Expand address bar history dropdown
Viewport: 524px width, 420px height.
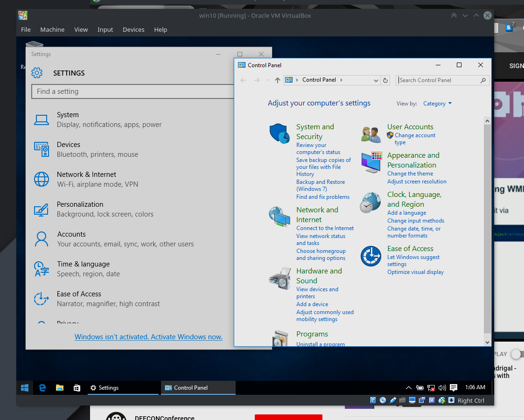(376, 80)
